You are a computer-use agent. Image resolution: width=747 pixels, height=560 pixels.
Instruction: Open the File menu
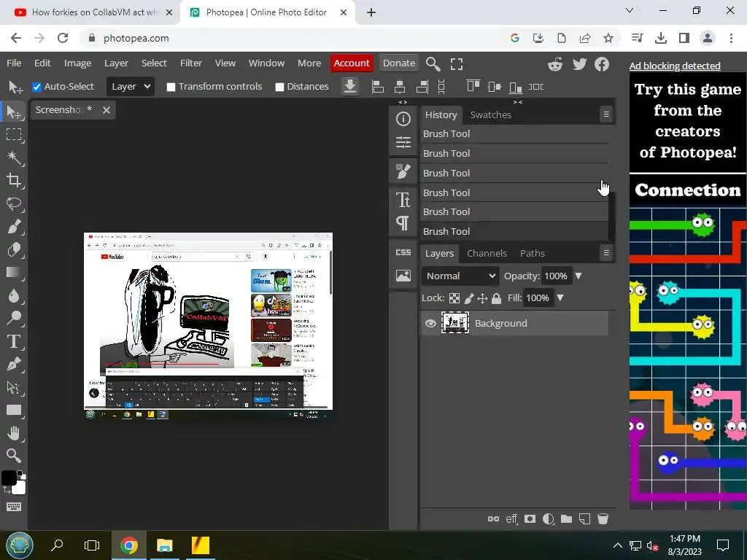14,63
